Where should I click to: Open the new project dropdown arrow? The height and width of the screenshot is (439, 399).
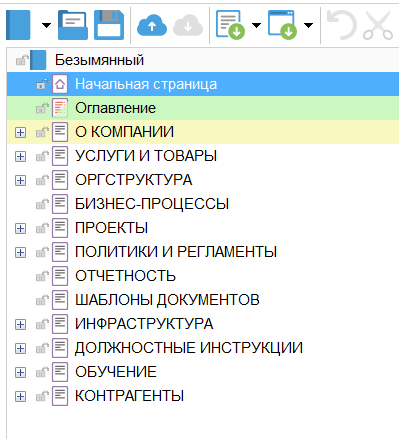(46, 25)
